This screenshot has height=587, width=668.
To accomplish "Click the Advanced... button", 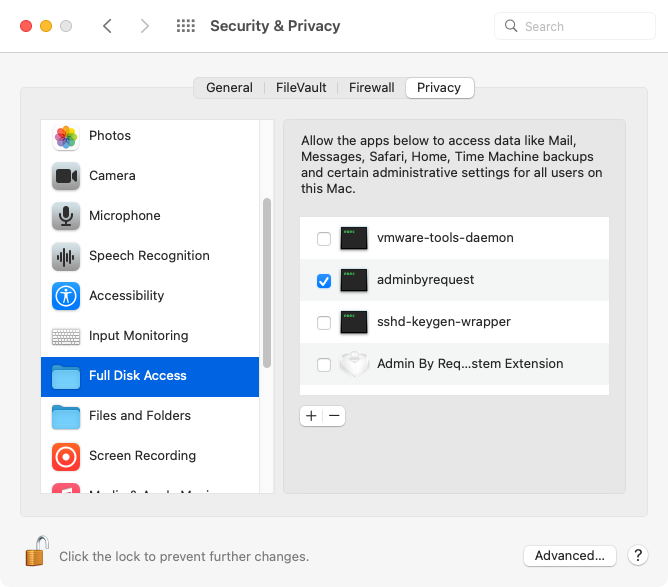I will tap(570, 555).
